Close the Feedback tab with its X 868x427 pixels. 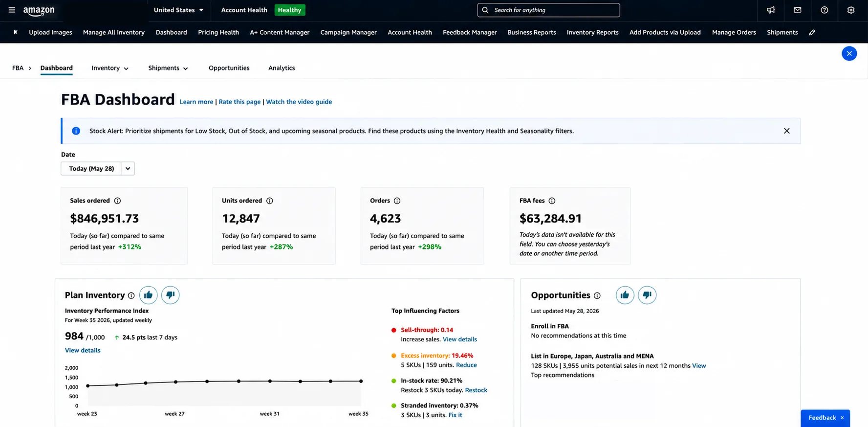842,418
